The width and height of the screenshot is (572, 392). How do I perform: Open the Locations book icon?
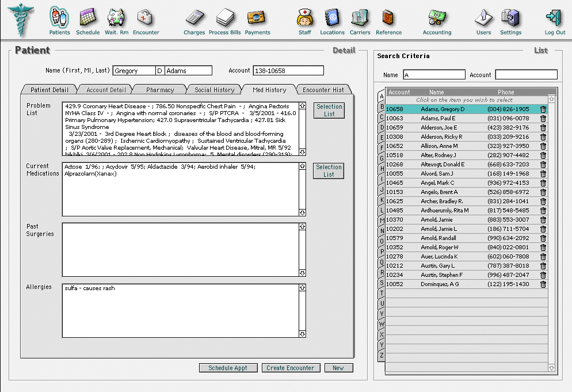point(332,17)
